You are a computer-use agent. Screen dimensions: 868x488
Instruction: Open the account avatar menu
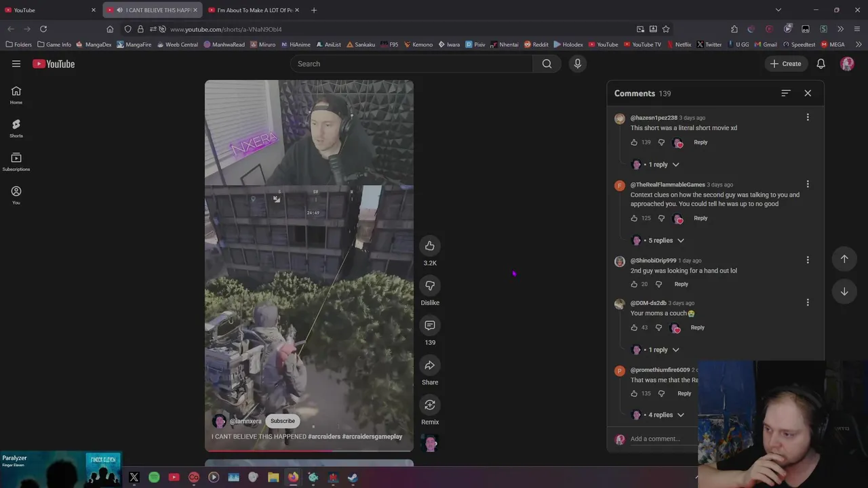[x=847, y=64]
